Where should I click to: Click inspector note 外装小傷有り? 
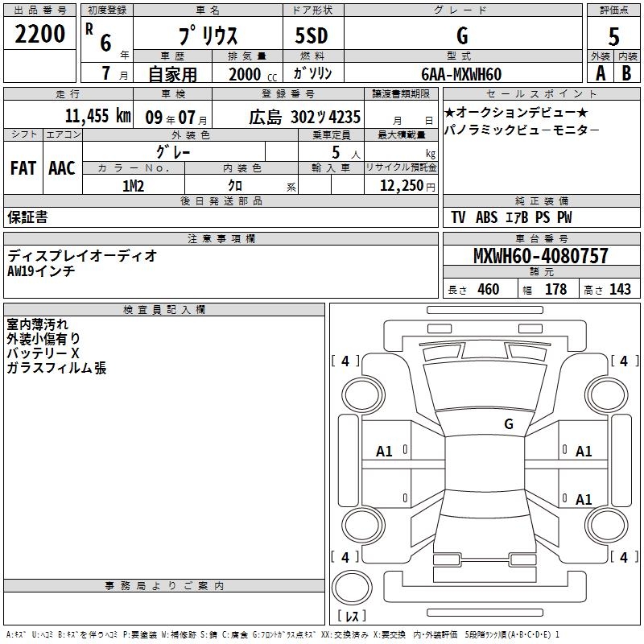point(43,339)
